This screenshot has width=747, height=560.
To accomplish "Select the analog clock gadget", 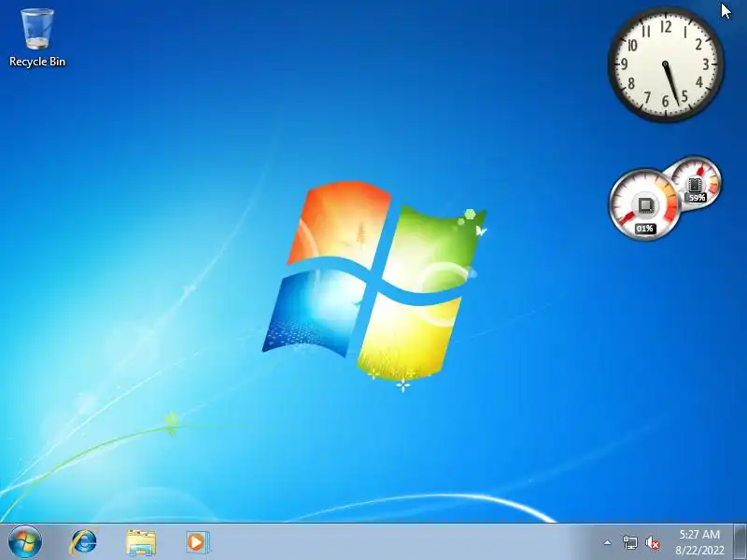I will (666, 64).
